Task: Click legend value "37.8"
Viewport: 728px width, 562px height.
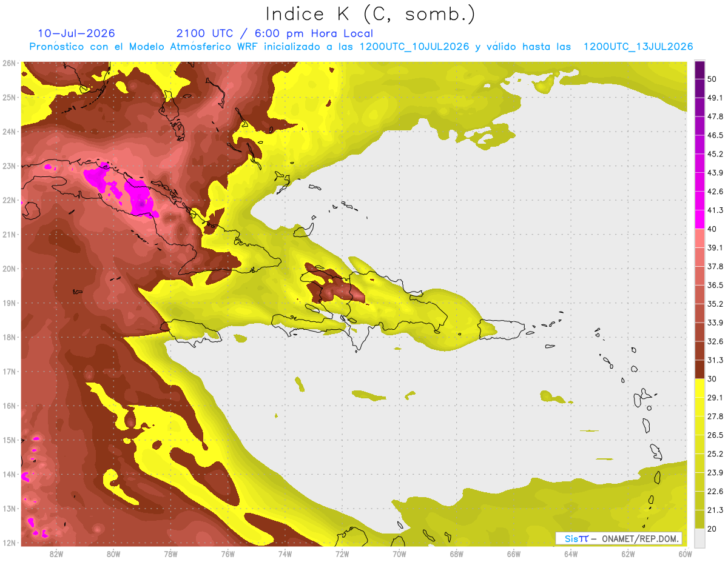Action: tap(715, 266)
